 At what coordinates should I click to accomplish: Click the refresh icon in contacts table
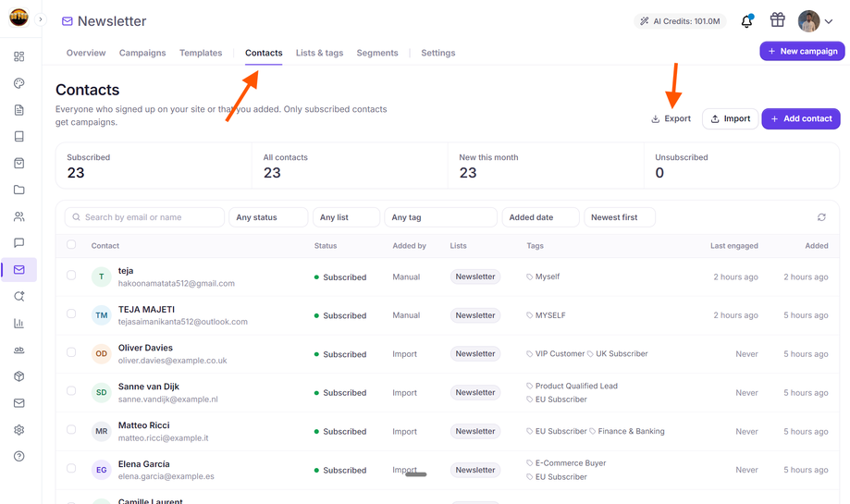[x=821, y=217]
